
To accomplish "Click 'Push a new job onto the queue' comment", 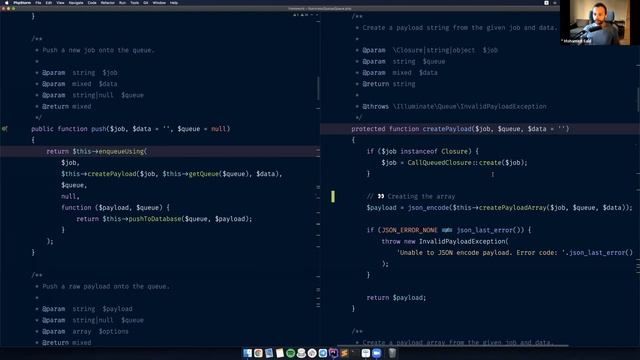I will coord(98,50).
